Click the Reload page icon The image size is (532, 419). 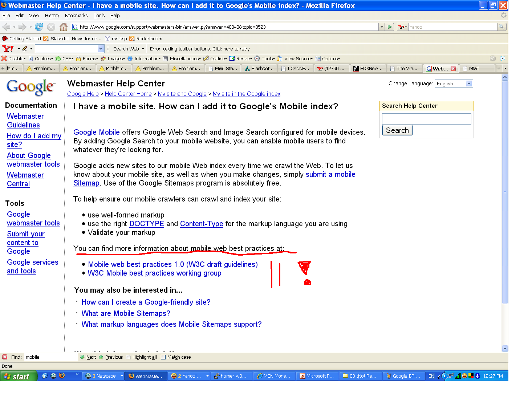click(39, 27)
